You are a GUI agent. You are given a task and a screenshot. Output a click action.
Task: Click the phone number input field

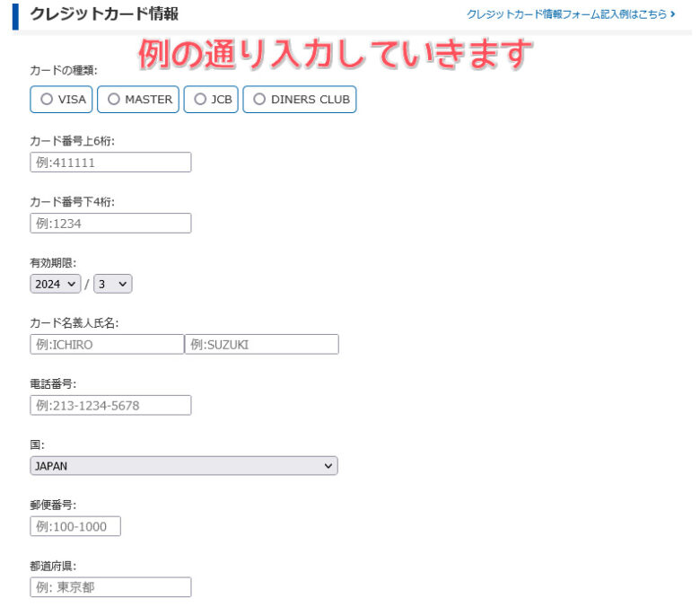pos(110,406)
